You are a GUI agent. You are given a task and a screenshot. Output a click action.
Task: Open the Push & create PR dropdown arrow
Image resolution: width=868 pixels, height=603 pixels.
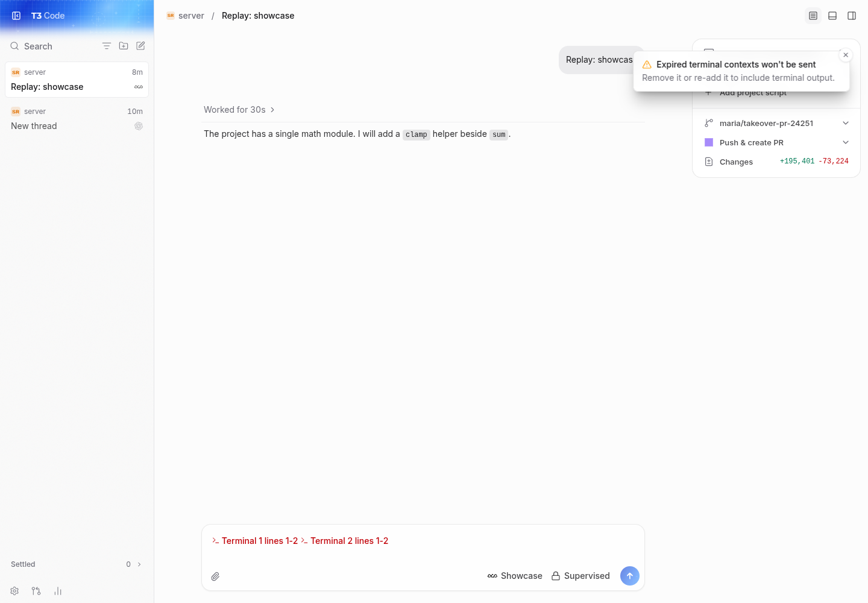coord(846,142)
